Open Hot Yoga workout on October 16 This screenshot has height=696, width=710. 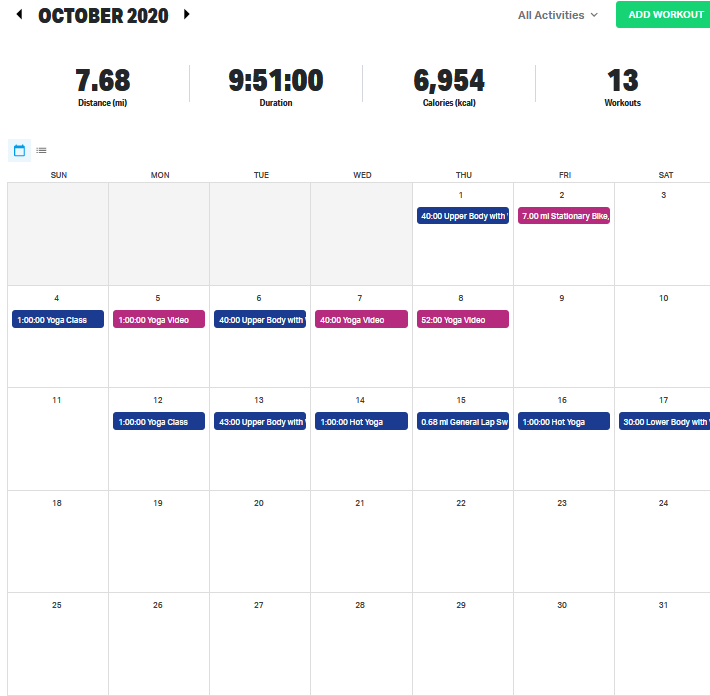point(564,422)
